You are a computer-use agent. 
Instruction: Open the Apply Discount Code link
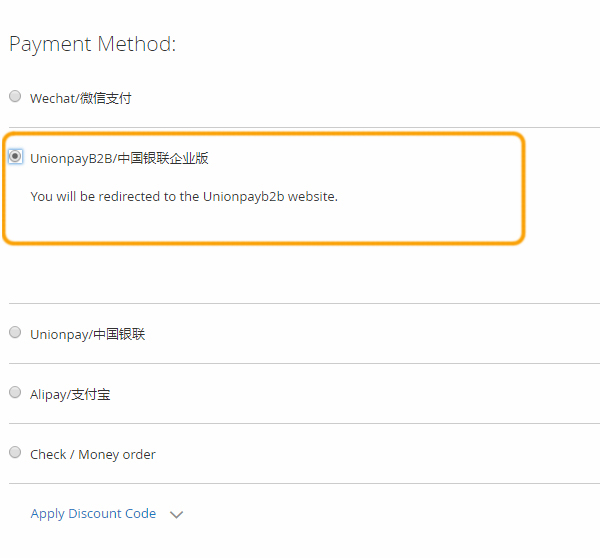93,513
